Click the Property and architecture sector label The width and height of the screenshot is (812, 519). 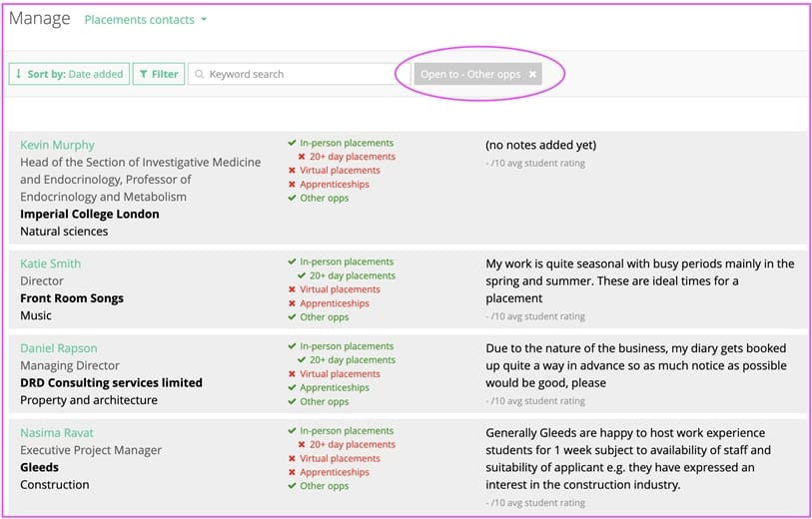[89, 400]
